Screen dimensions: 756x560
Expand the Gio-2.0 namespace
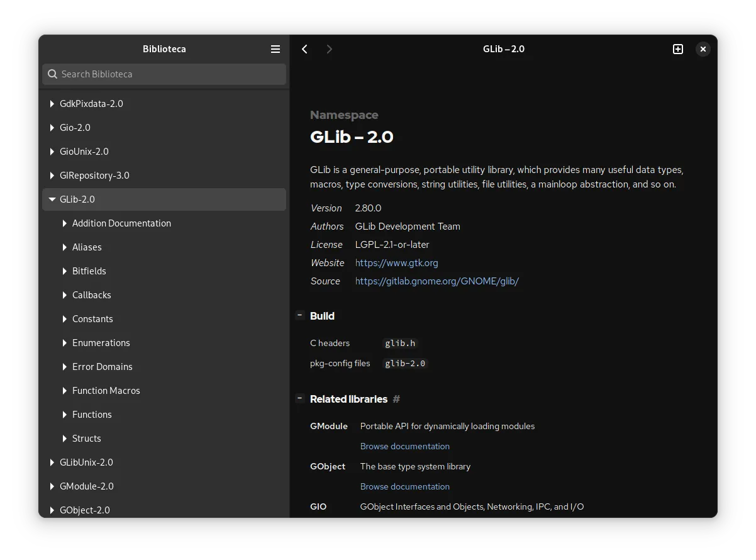pos(52,128)
